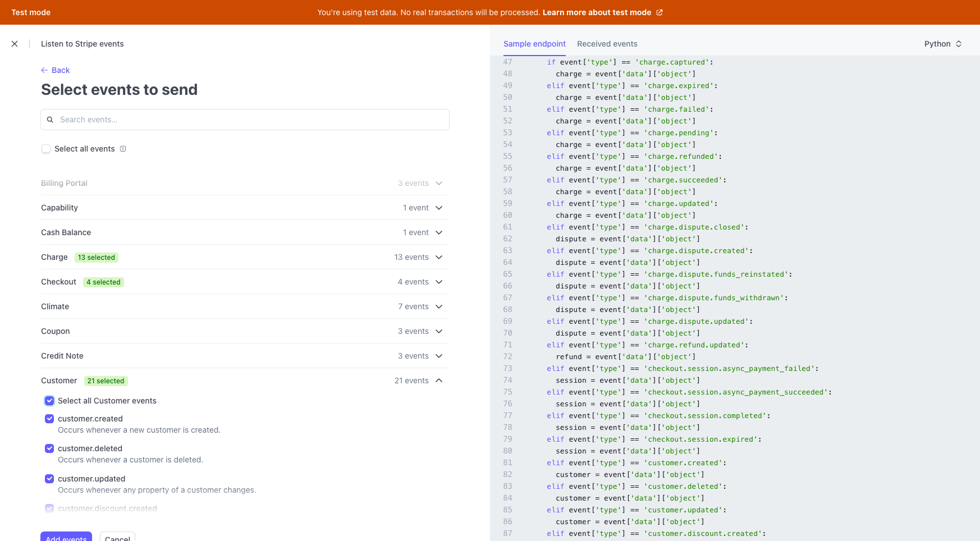This screenshot has height=541, width=980.
Task: Click Learn more about test mode link
Action: [597, 12]
